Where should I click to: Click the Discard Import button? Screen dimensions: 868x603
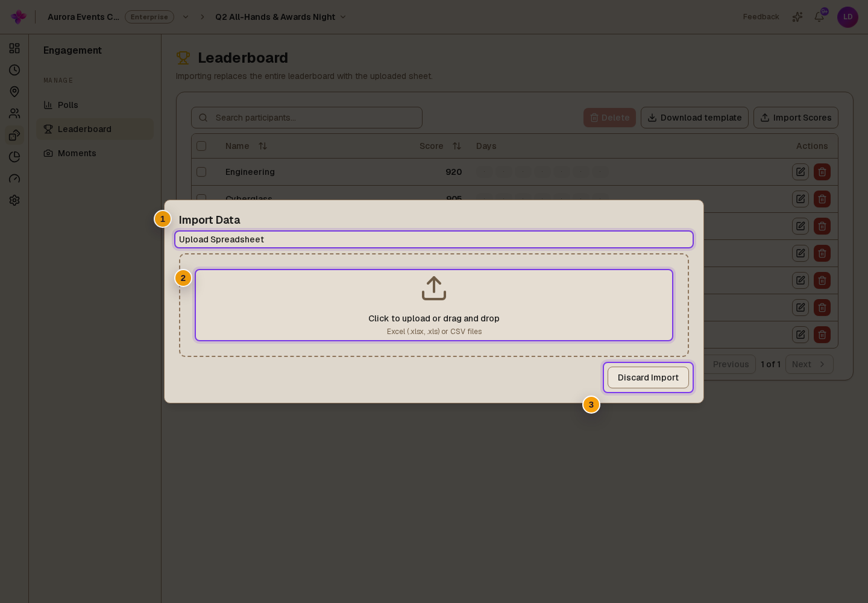point(648,377)
